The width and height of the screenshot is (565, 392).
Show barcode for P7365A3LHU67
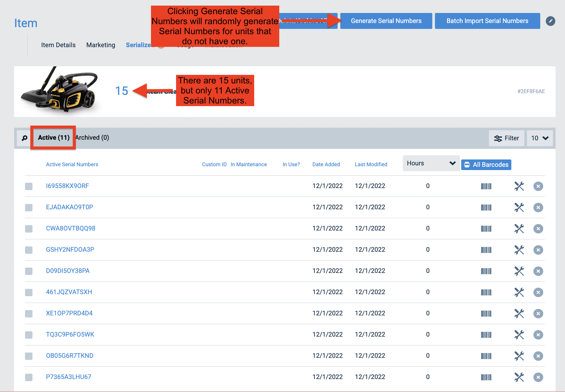(x=486, y=377)
